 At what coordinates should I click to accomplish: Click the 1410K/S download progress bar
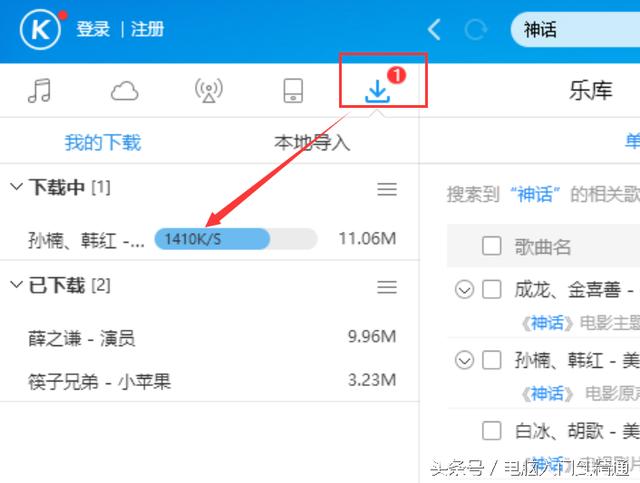point(235,238)
